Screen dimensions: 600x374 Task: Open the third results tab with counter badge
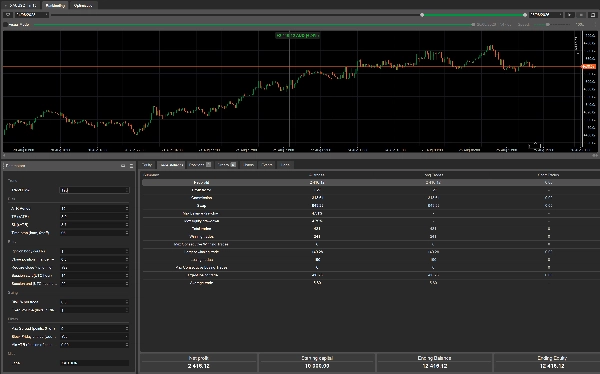200,165
